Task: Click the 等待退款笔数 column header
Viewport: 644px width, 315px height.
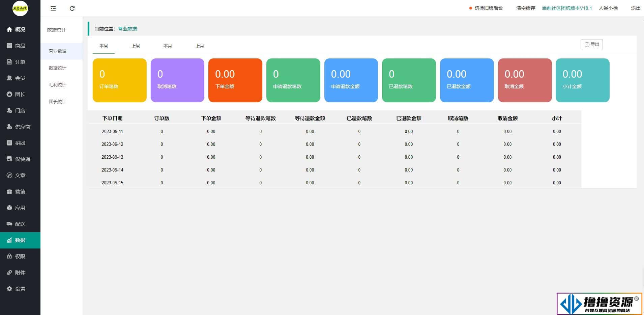Action: (261, 119)
